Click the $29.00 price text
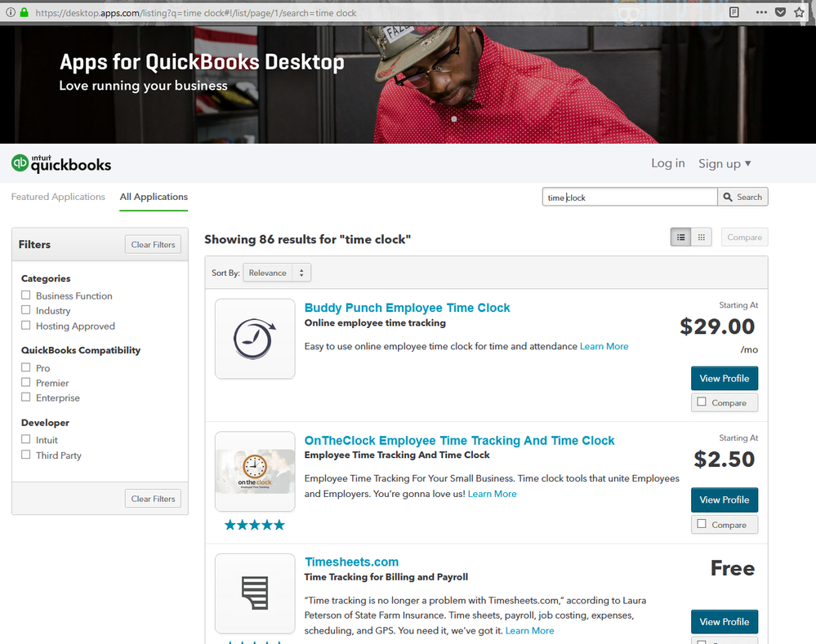816x644 pixels. (x=717, y=326)
